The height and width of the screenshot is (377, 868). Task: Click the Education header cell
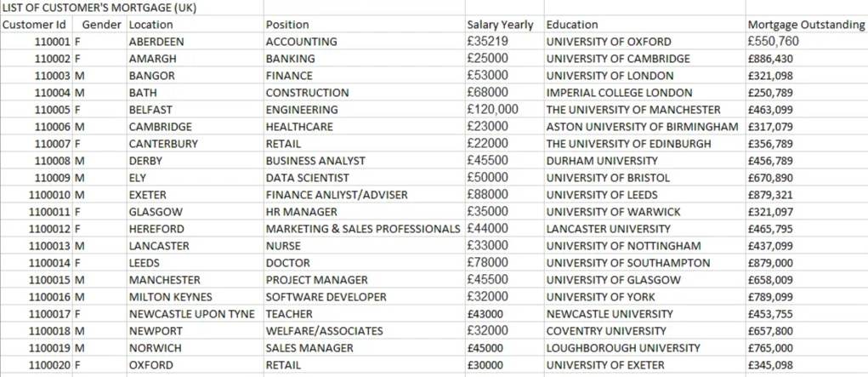pos(572,25)
